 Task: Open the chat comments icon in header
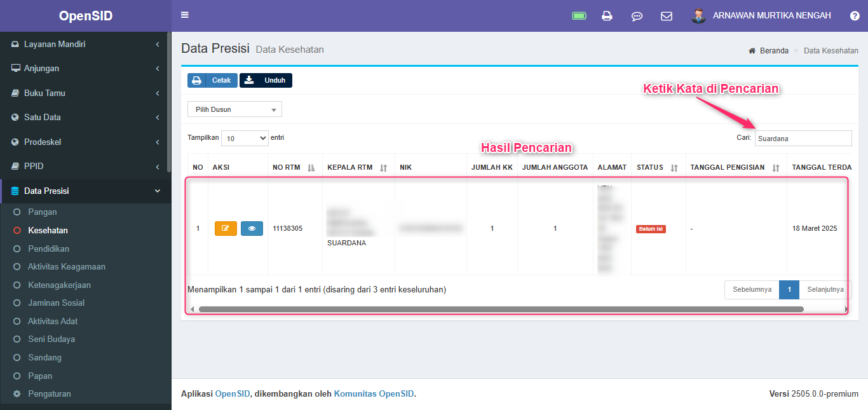click(x=637, y=17)
